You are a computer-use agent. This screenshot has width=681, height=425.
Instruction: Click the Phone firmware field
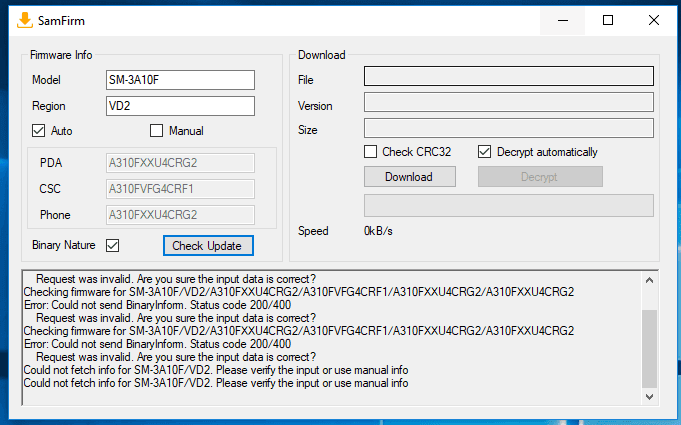[x=180, y=215]
